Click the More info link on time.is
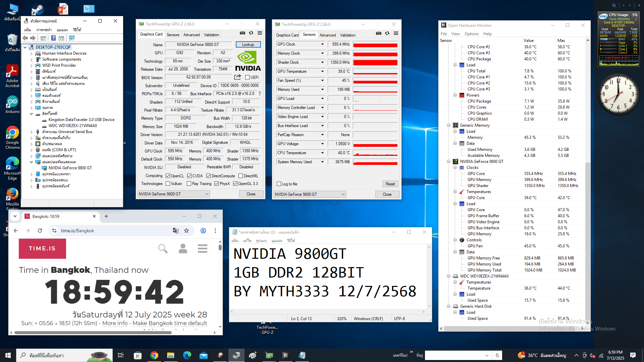 pos(115,323)
